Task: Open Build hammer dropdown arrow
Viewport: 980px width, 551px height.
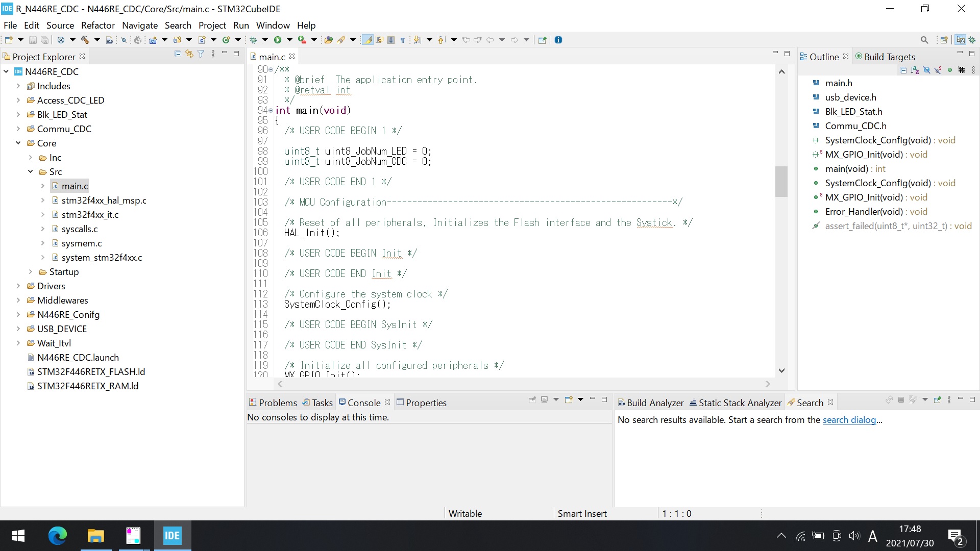Action: point(97,40)
